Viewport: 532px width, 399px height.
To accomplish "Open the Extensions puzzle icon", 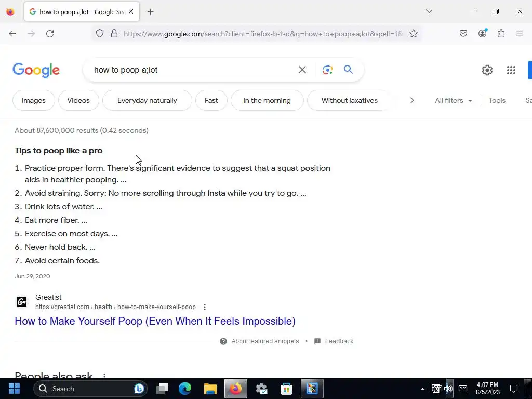I will 501,33.
